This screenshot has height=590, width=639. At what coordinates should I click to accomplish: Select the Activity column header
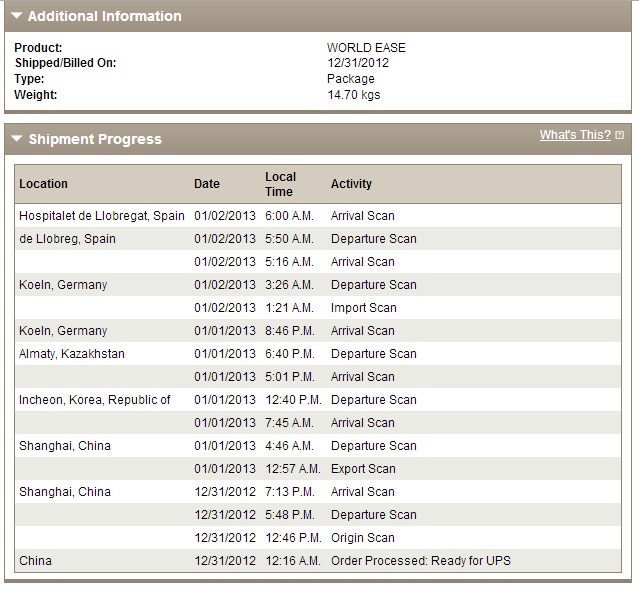pos(351,184)
